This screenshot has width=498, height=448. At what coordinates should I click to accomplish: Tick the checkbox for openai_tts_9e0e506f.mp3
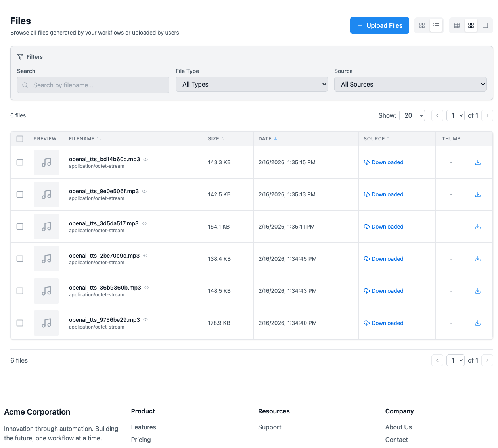pos(20,194)
